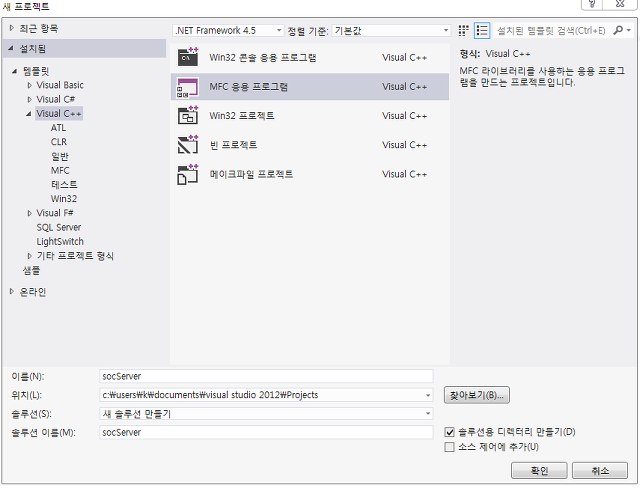Select the MFC application template icon
The height and width of the screenshot is (488, 640).
pos(188,87)
